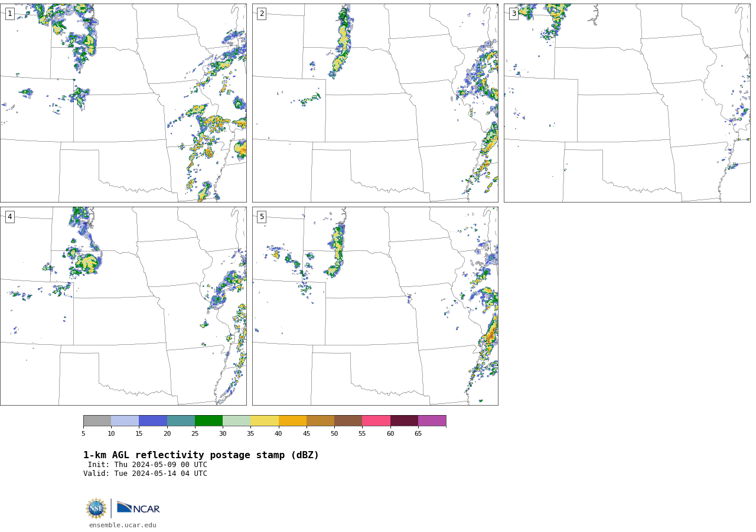Open ensemble member 1 reflectivity map
This screenshot has width=756, height=532.
pyautogui.click(x=123, y=103)
